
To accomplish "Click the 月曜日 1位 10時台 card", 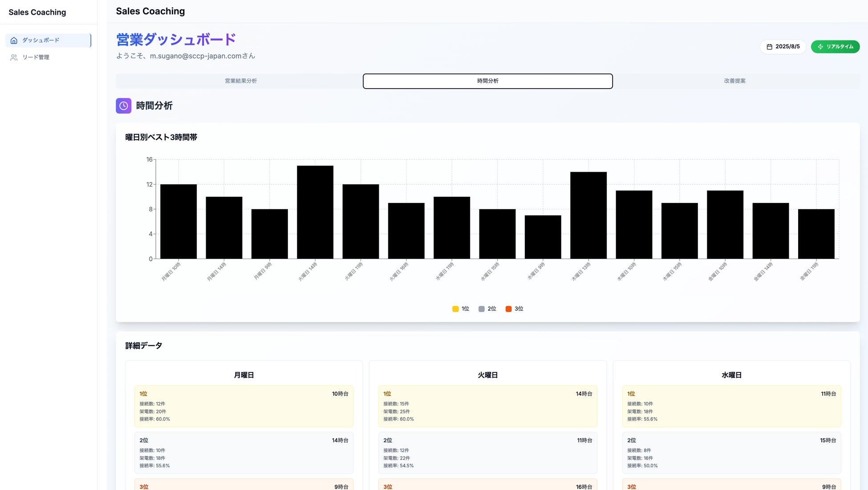I will click(x=243, y=406).
